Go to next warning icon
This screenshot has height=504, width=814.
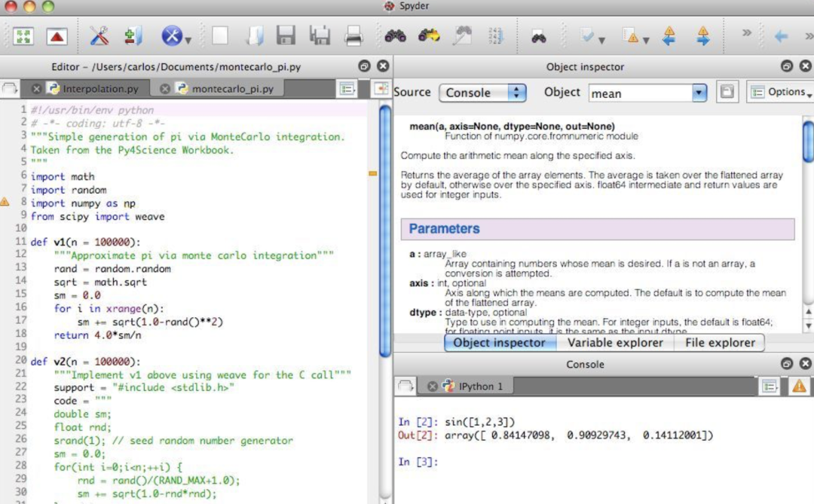(703, 36)
